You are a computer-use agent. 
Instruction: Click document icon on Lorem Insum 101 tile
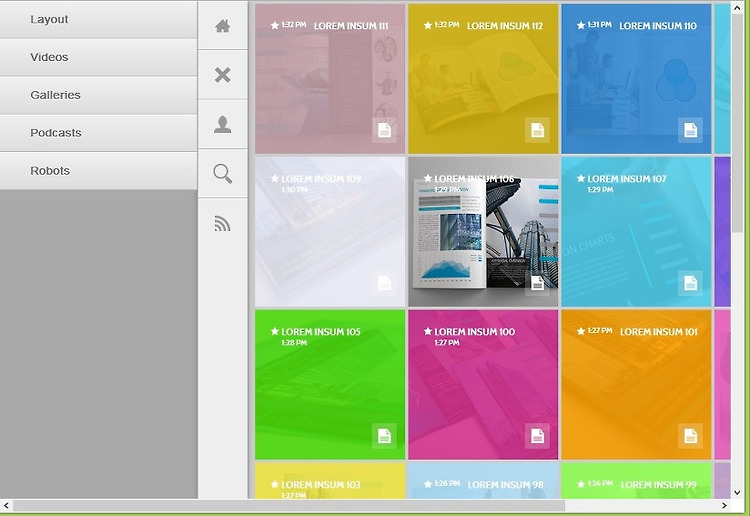tap(690, 436)
